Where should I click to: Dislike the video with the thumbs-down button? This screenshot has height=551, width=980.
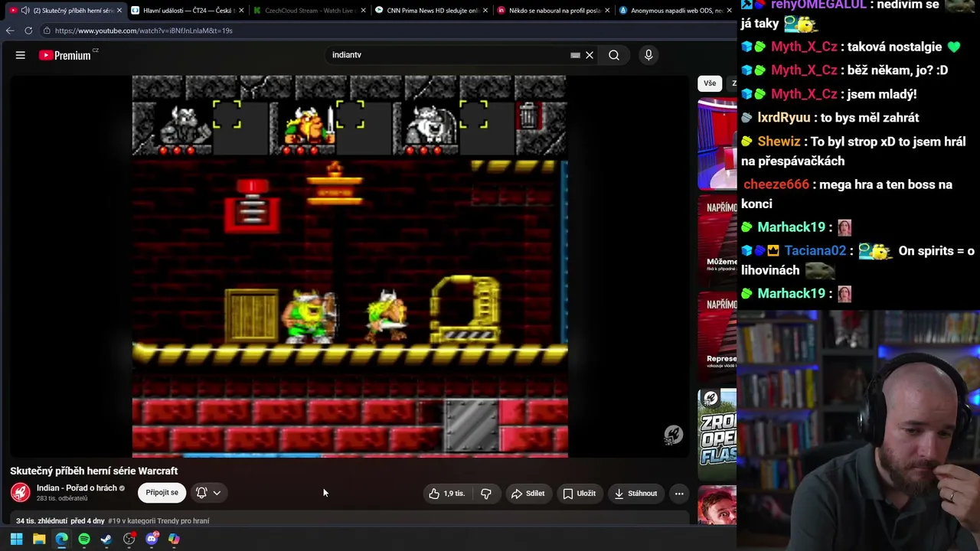point(486,494)
